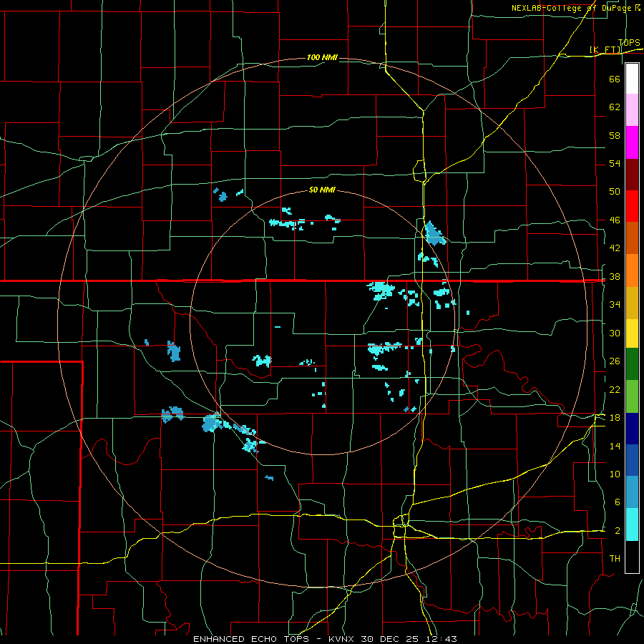Click the 2 legend label

point(617,531)
